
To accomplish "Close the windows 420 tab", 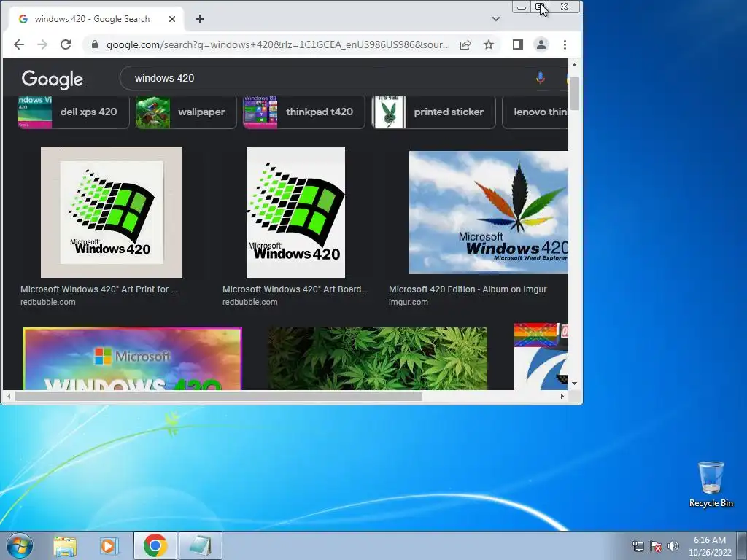I will (172, 19).
